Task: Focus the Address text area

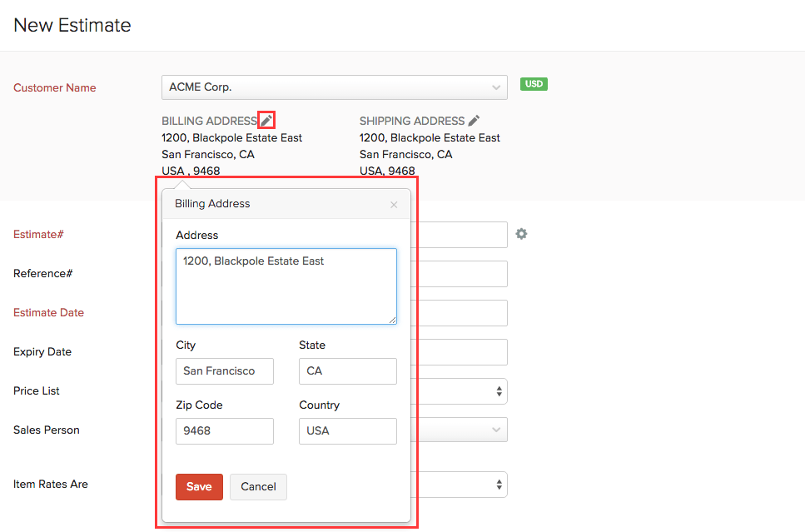Action: (x=286, y=286)
